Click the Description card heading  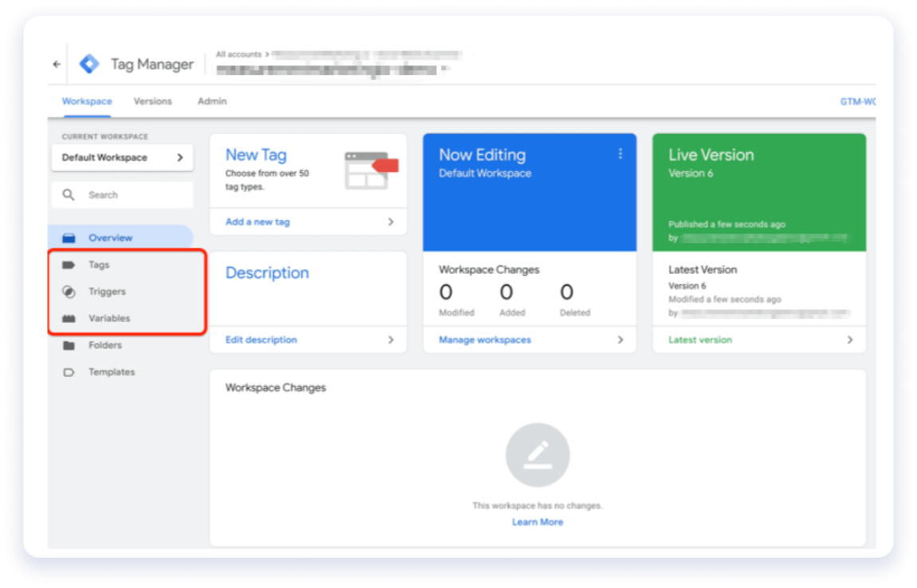[x=267, y=273]
